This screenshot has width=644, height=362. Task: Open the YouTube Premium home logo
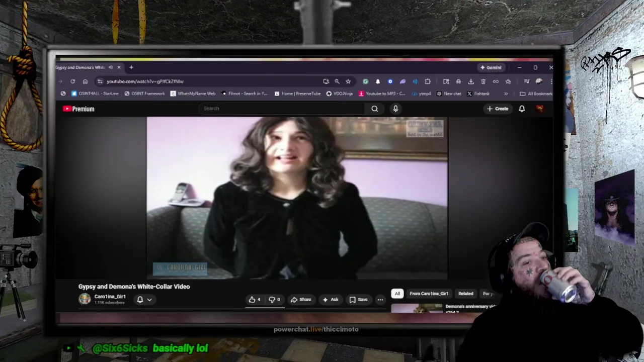click(78, 109)
